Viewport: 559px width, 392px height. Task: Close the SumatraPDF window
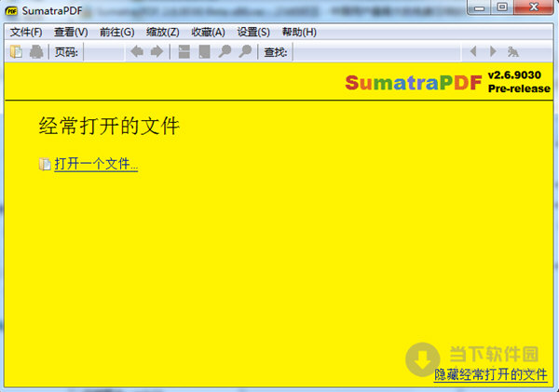tap(533, 7)
